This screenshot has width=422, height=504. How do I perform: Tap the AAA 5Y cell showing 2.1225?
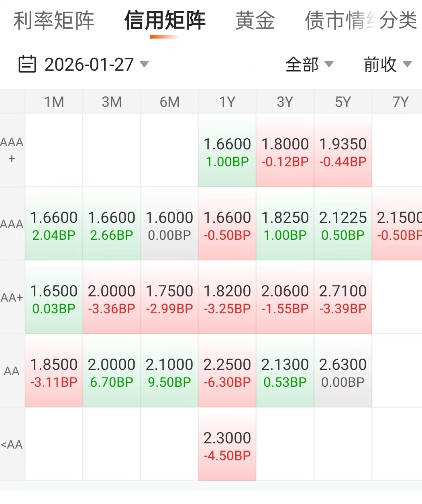(x=343, y=224)
